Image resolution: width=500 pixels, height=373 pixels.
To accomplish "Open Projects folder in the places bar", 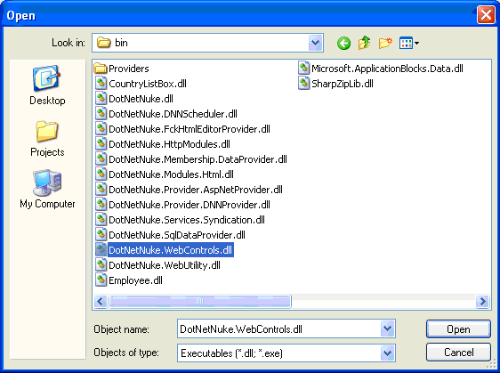I will [x=47, y=138].
